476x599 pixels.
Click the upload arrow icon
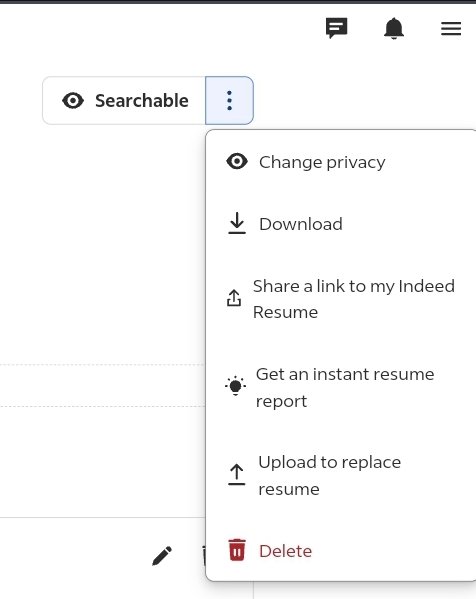[x=236, y=474]
